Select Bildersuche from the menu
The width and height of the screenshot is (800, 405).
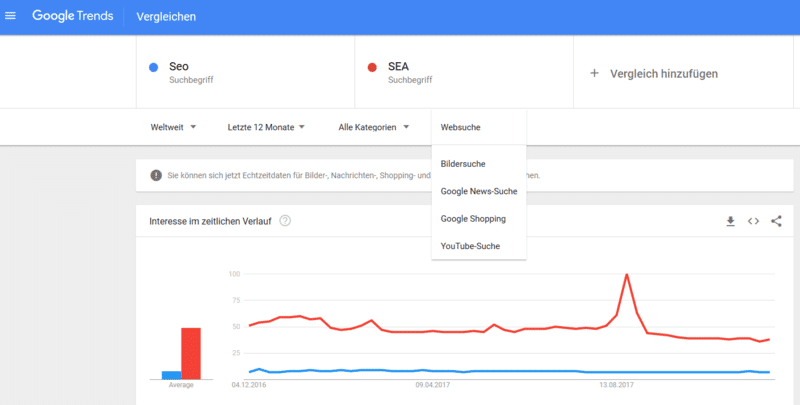click(479, 164)
